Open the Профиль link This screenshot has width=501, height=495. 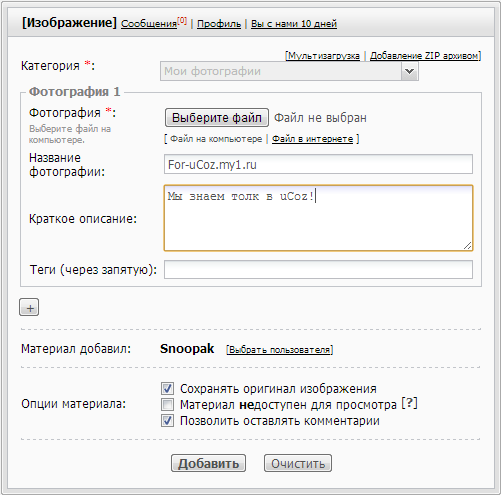[219, 24]
